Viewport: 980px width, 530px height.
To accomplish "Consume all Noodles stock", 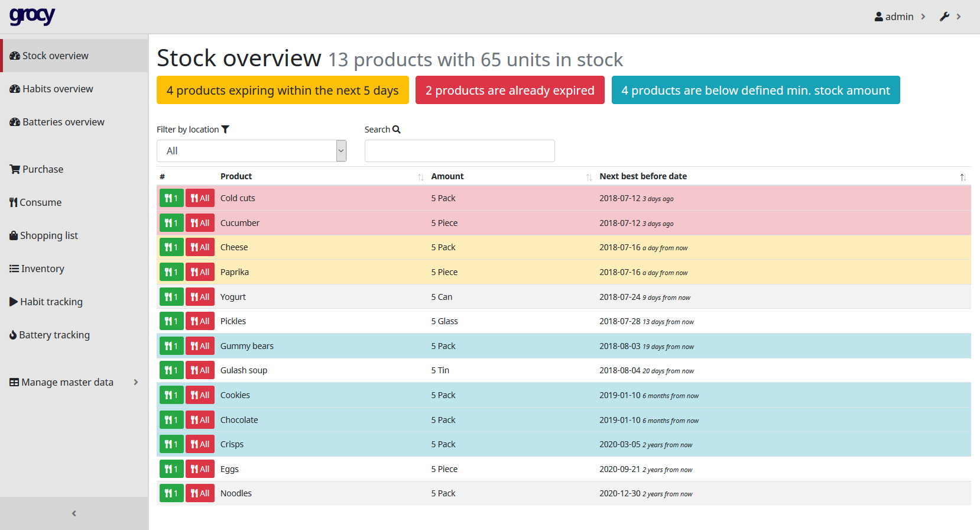I will [x=200, y=493].
